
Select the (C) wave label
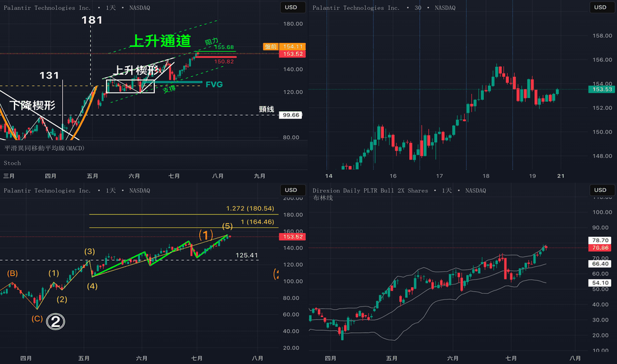point(37,318)
